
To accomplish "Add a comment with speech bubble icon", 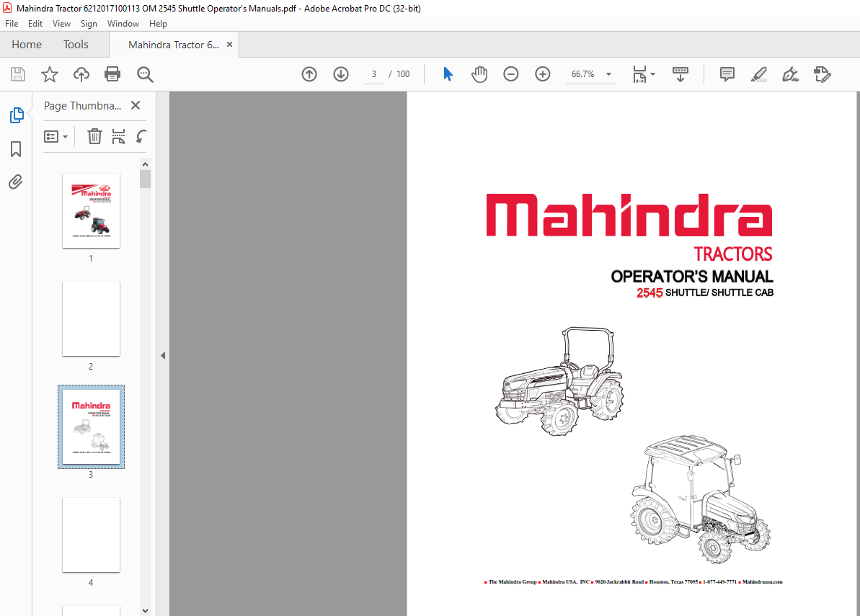I will coord(727,74).
